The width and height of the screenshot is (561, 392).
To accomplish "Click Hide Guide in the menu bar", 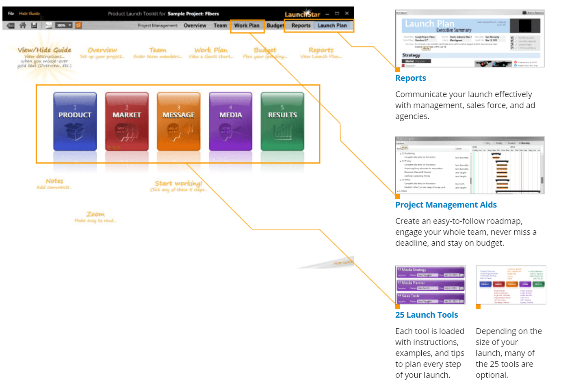I will pyautogui.click(x=29, y=13).
